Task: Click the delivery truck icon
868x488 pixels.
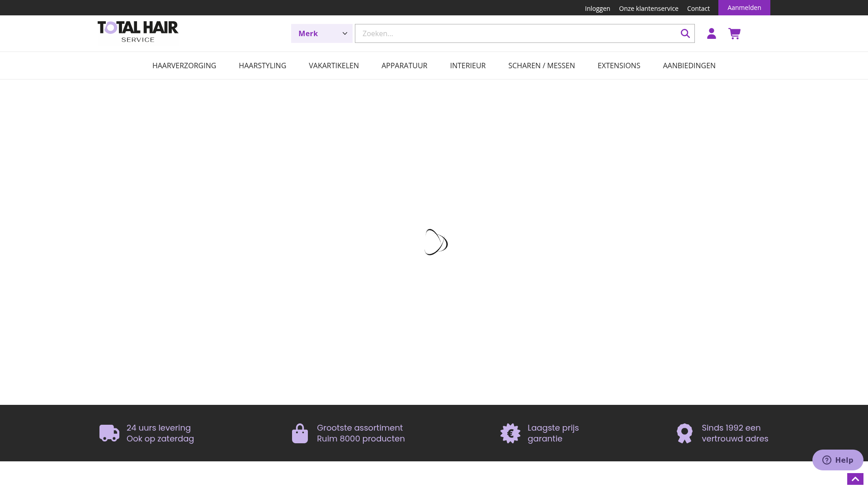Action: [109, 433]
